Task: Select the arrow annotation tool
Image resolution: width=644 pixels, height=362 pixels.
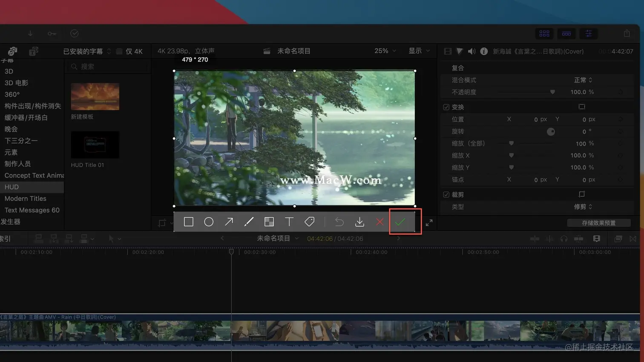Action: (229, 222)
